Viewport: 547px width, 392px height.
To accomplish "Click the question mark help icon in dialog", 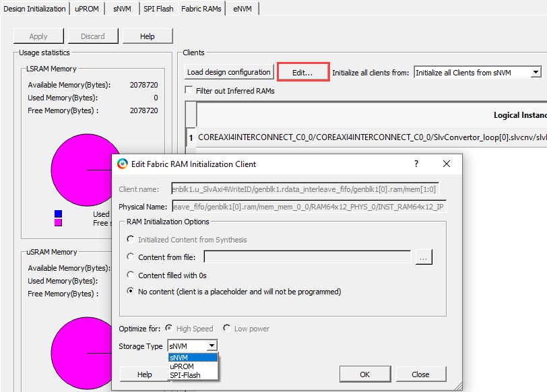I will tap(416, 164).
